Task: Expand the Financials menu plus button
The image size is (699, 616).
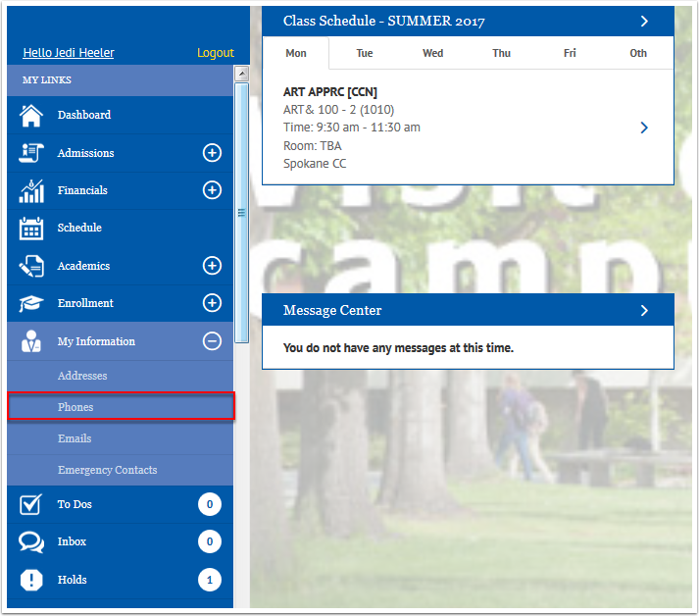Action: click(x=212, y=190)
